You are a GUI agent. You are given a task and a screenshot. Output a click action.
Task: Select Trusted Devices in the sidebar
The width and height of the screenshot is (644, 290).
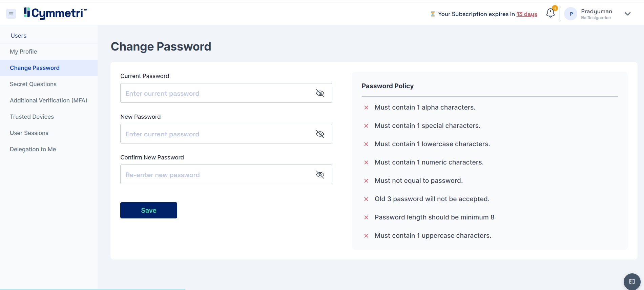(x=32, y=117)
